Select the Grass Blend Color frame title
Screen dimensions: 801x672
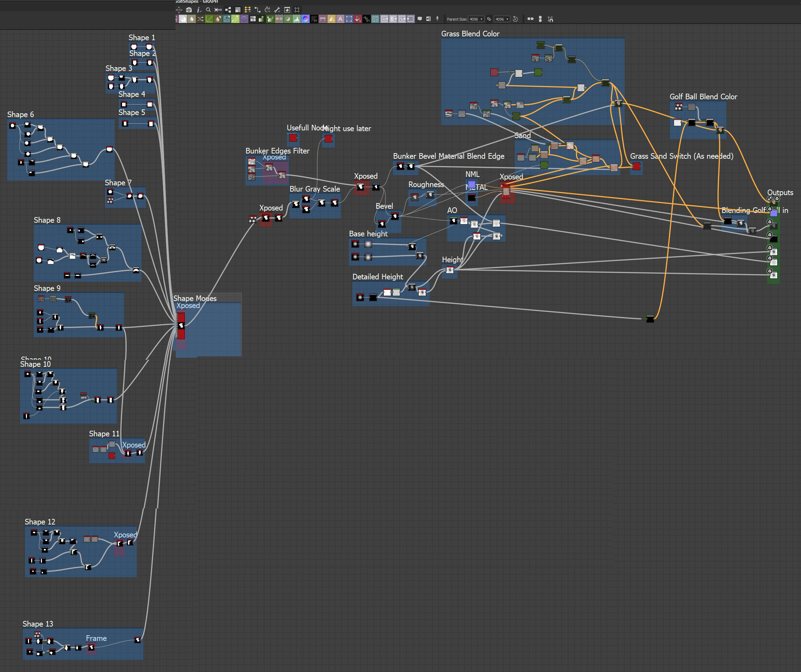pyautogui.click(x=470, y=34)
